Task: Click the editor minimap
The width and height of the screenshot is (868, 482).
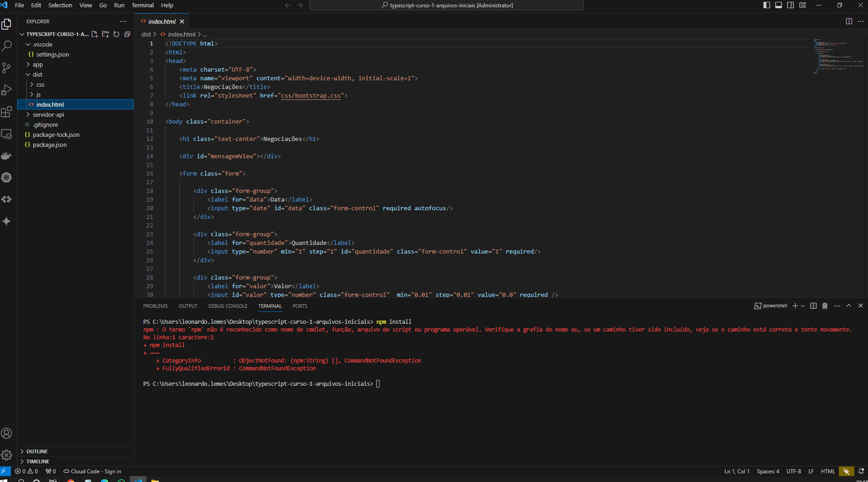Action: click(838, 57)
